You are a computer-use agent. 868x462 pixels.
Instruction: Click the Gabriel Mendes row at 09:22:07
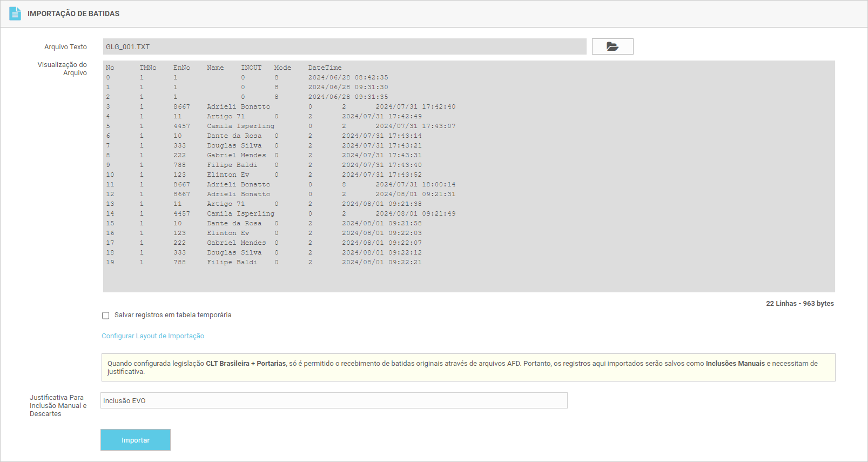(x=264, y=243)
